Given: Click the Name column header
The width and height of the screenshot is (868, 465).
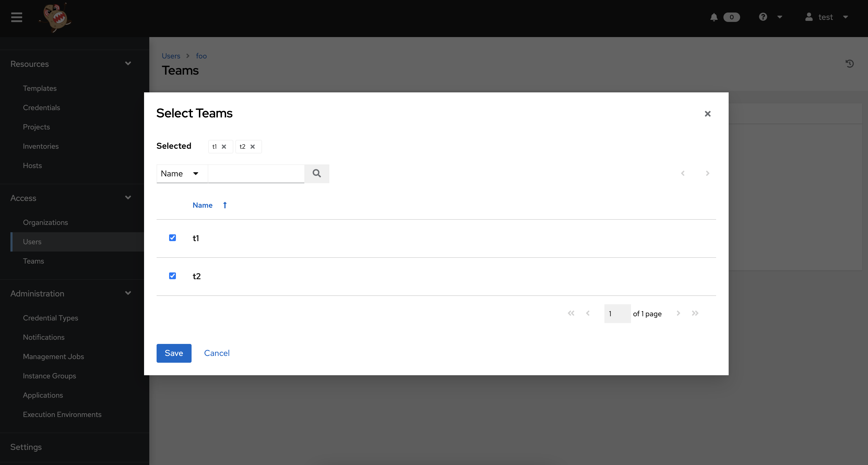Looking at the screenshot, I should tap(203, 205).
